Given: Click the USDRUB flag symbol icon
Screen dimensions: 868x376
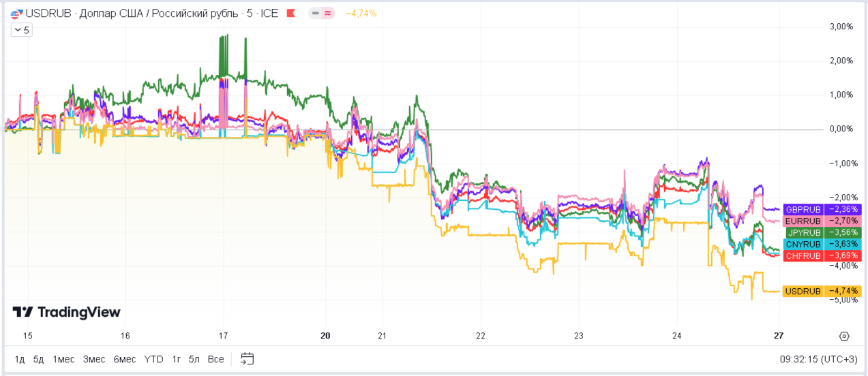Looking at the screenshot, I should click(x=16, y=13).
